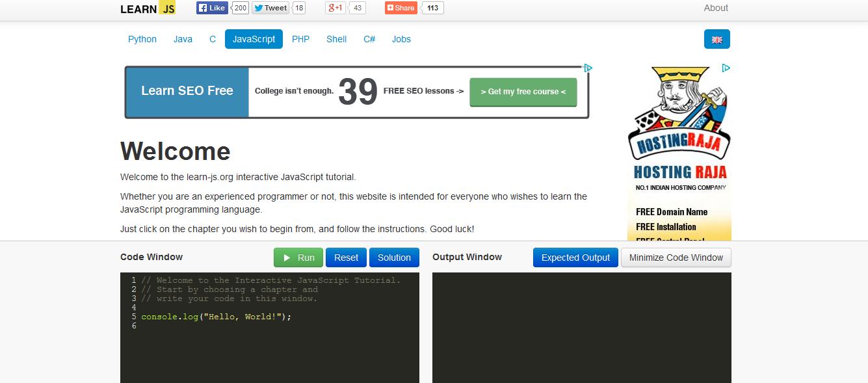Click the AdChoices icon on the banner ad
Viewport: 868px width, 383px height.
pyautogui.click(x=587, y=68)
